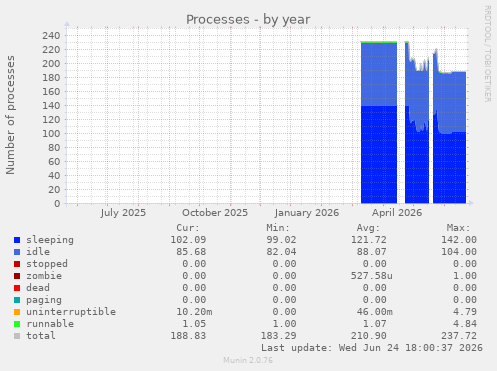Click the 0 y-axis tick label

click(x=57, y=204)
